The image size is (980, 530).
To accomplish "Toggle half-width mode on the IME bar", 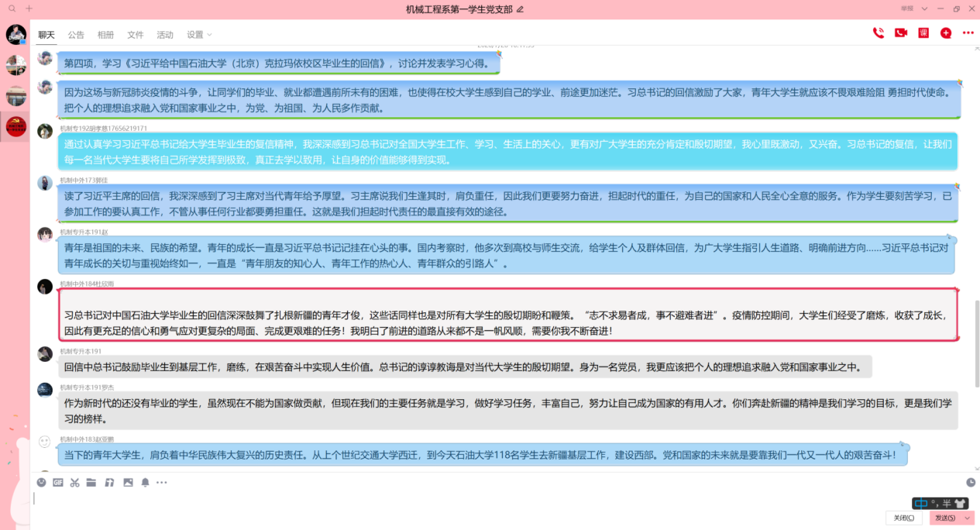I will coord(947,504).
